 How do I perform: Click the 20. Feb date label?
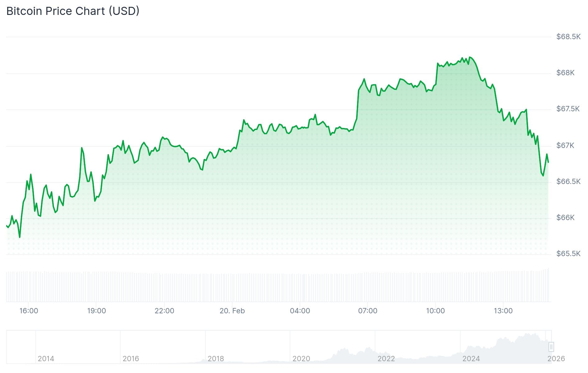tap(232, 311)
